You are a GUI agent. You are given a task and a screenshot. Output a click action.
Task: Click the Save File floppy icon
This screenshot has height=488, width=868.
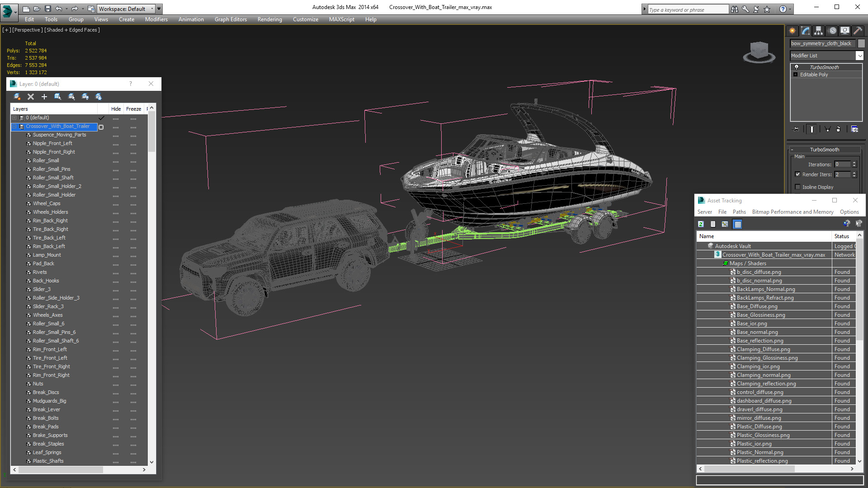click(x=48, y=9)
